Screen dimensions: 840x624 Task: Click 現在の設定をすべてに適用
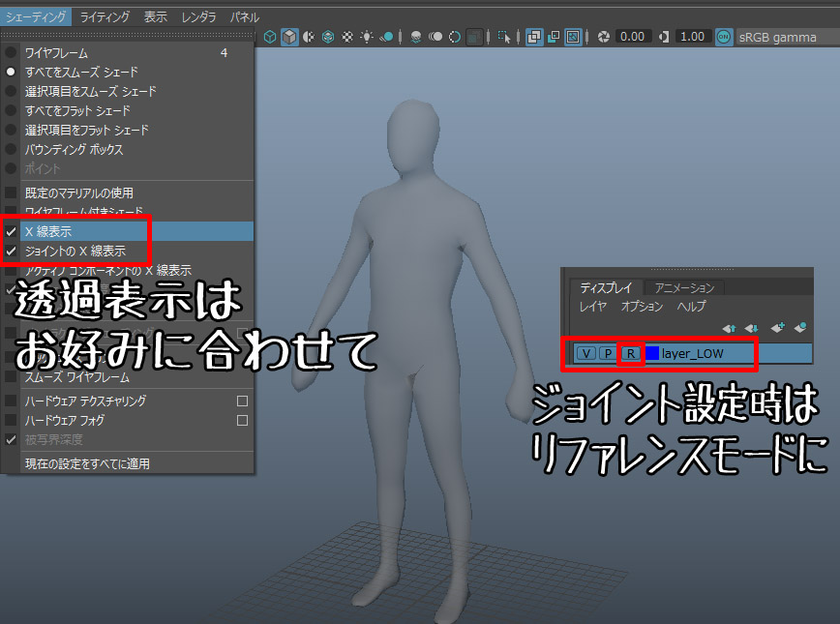(128, 463)
